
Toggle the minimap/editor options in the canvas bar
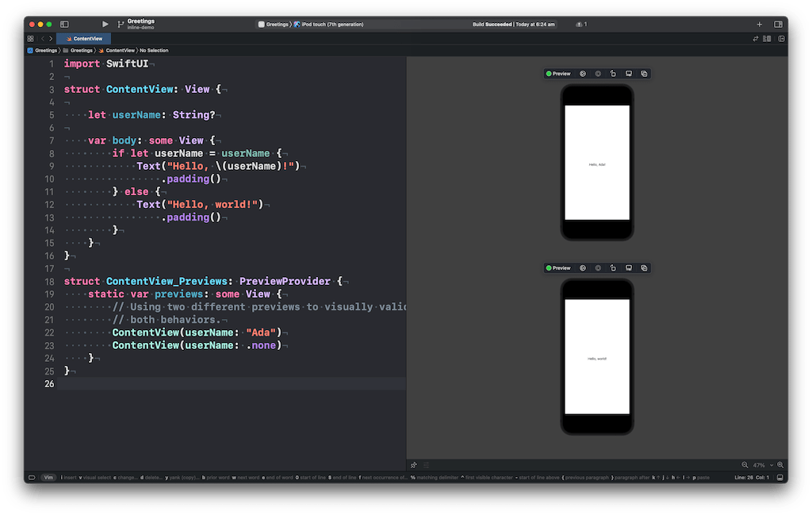click(426, 465)
